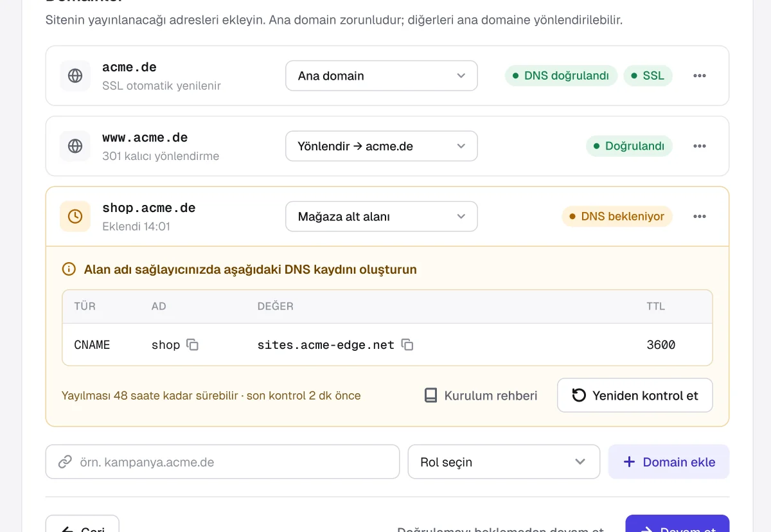Open more options for www.acme.de
The height and width of the screenshot is (532, 771).
pyautogui.click(x=700, y=146)
